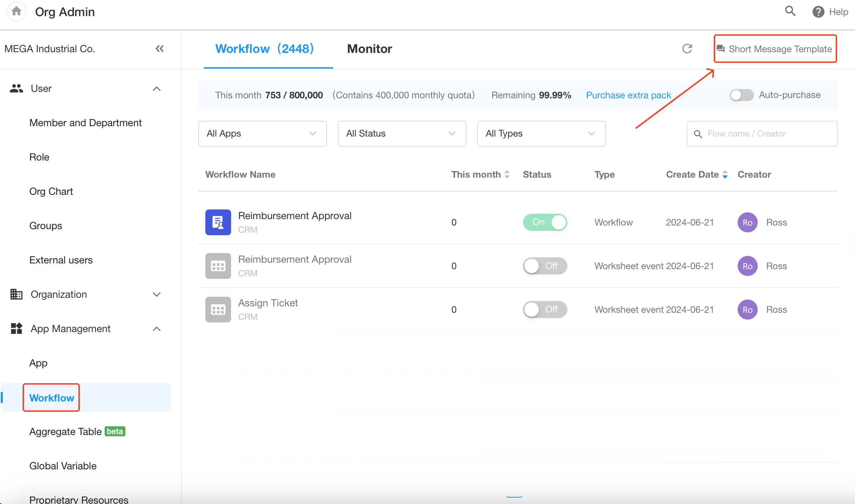The height and width of the screenshot is (504, 855).
Task: Click the grey Assign Ticket worksheet icon
Action: [x=218, y=310]
